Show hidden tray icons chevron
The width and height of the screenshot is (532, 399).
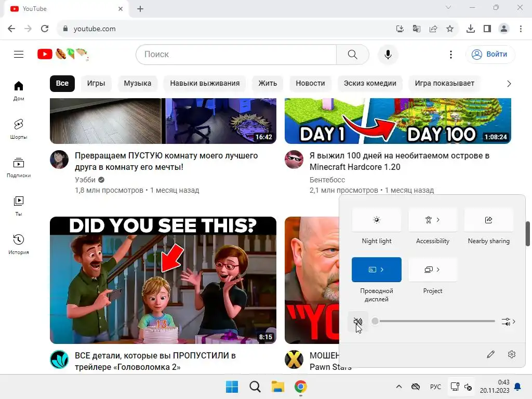point(399,387)
